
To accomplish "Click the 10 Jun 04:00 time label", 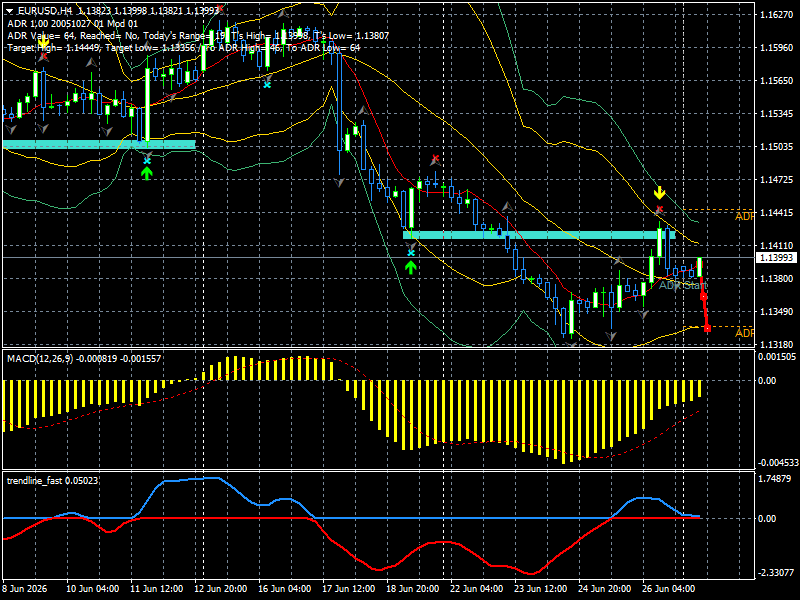I will pyautogui.click(x=93, y=589).
